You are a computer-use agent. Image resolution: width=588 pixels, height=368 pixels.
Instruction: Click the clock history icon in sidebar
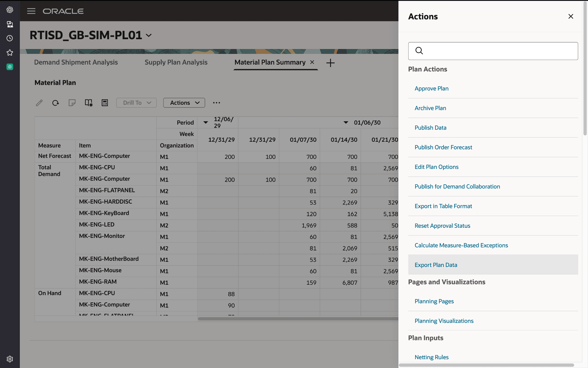(x=10, y=38)
